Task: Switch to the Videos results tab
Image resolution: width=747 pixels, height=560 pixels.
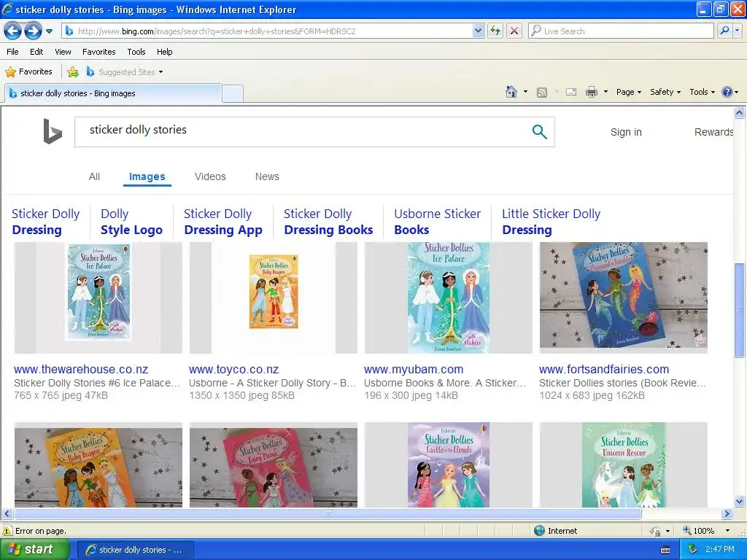Action: 210,176
